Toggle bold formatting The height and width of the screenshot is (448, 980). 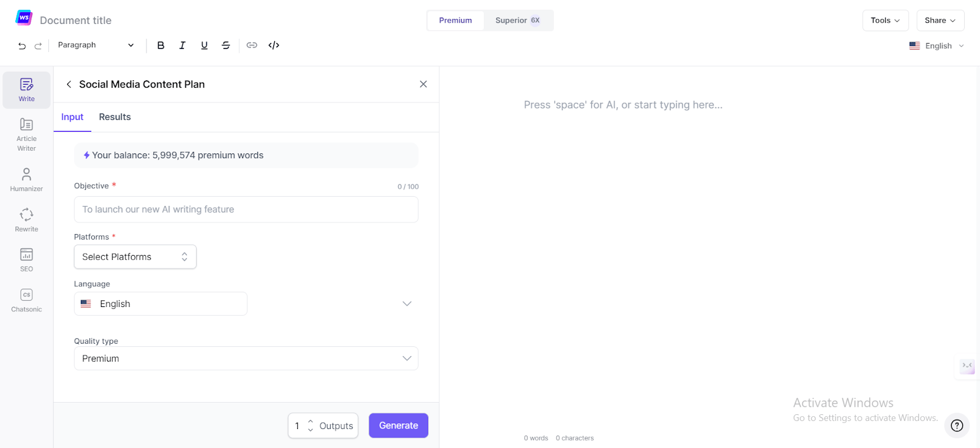pyautogui.click(x=160, y=45)
